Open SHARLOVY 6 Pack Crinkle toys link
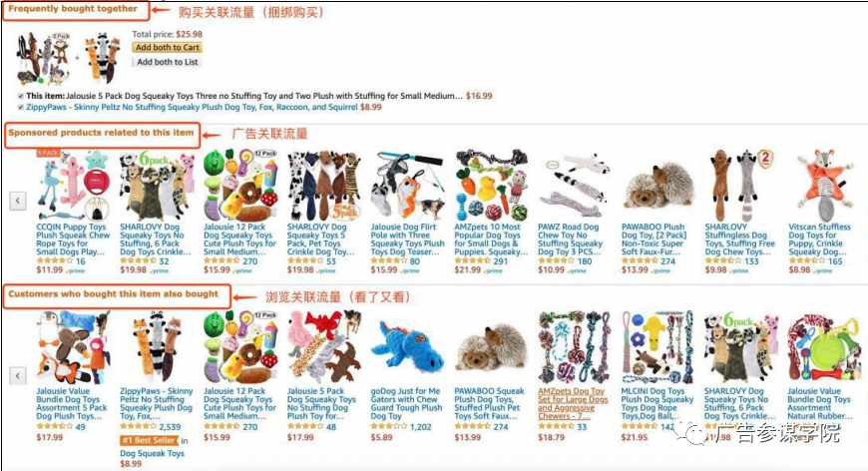Viewport: 868px width, 471px height. tap(155, 239)
